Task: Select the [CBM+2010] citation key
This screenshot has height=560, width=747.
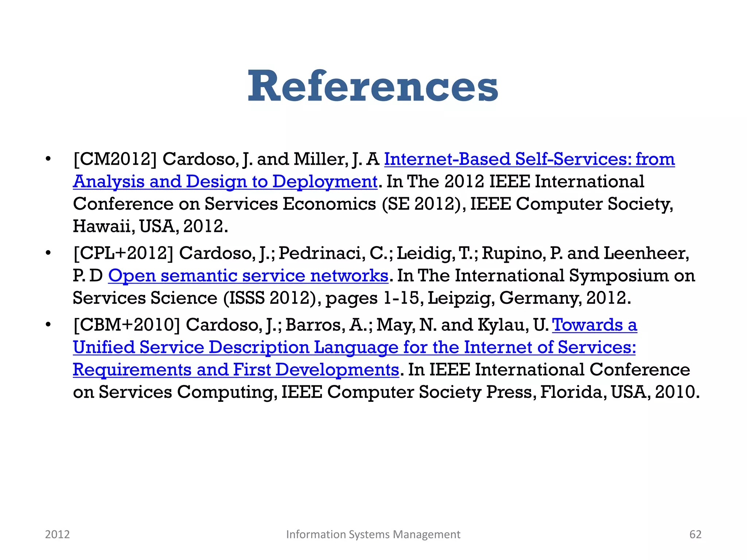Action: tap(127, 325)
